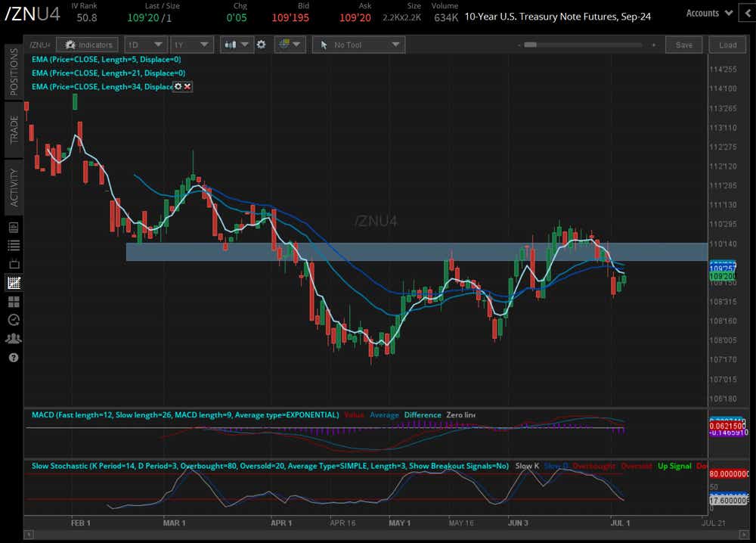This screenshot has width=756, height=543.
Task: Click the zoom-out minus beside slider
Action: pyautogui.click(x=519, y=45)
